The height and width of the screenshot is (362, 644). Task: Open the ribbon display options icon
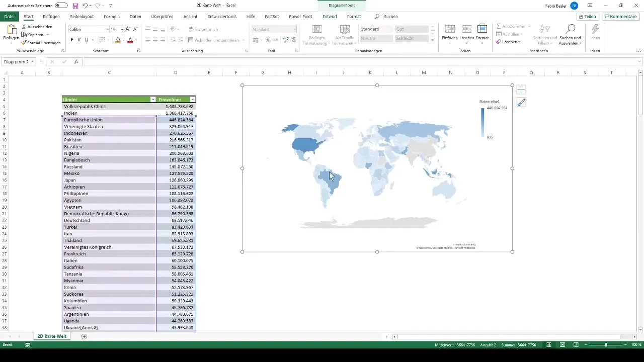point(590,6)
